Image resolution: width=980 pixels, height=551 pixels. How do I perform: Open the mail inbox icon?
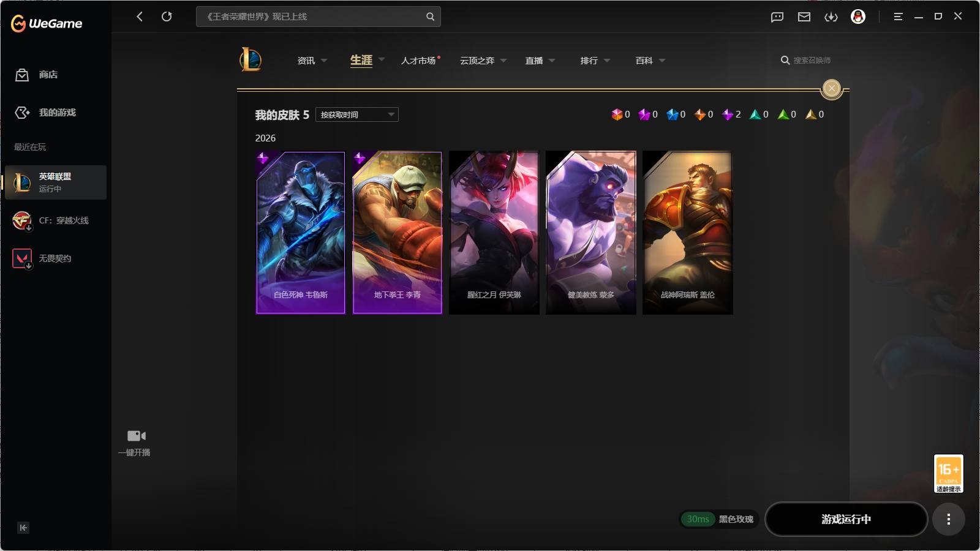click(x=804, y=17)
